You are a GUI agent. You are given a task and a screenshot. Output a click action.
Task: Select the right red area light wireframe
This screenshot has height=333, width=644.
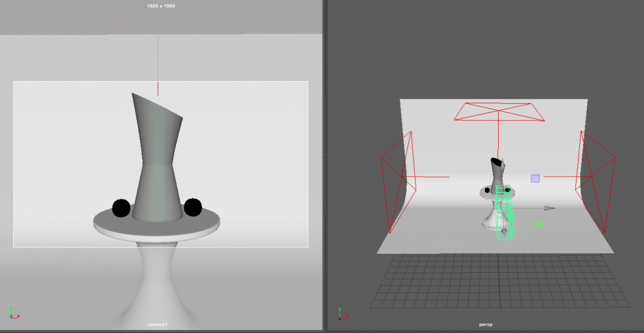[x=596, y=178]
